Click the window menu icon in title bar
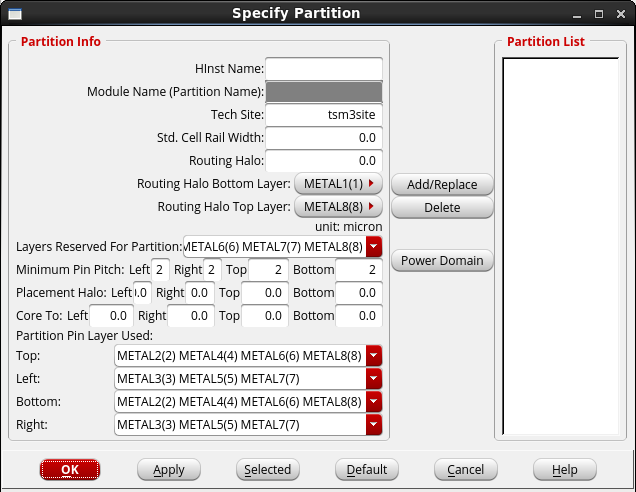 pos(13,13)
